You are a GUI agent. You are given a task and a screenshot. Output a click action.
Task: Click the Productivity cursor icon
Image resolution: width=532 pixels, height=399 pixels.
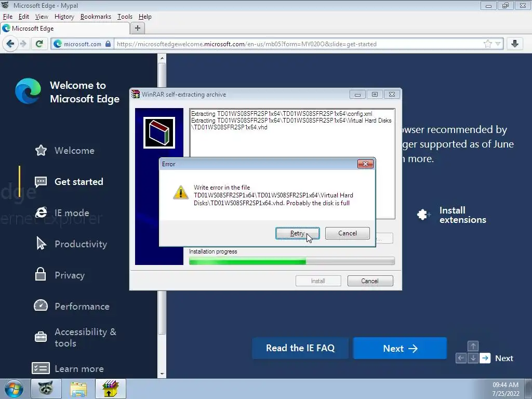click(x=41, y=243)
